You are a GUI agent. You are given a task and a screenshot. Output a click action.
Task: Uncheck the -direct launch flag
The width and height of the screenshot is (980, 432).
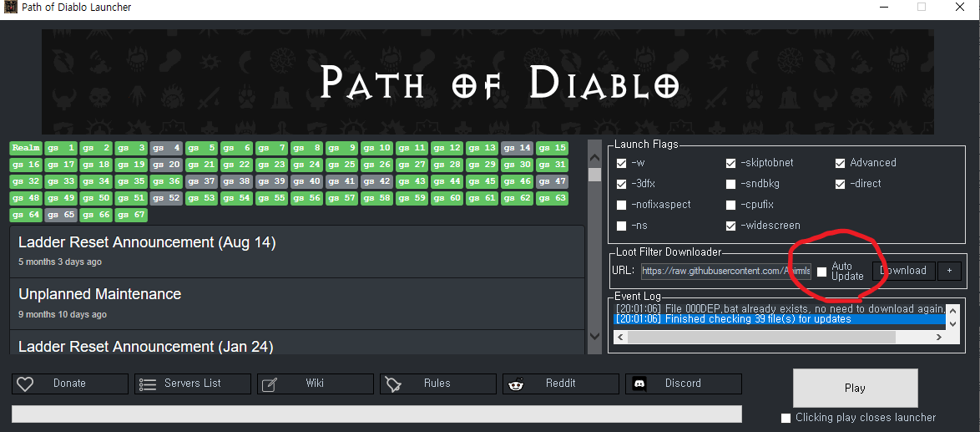coord(840,185)
